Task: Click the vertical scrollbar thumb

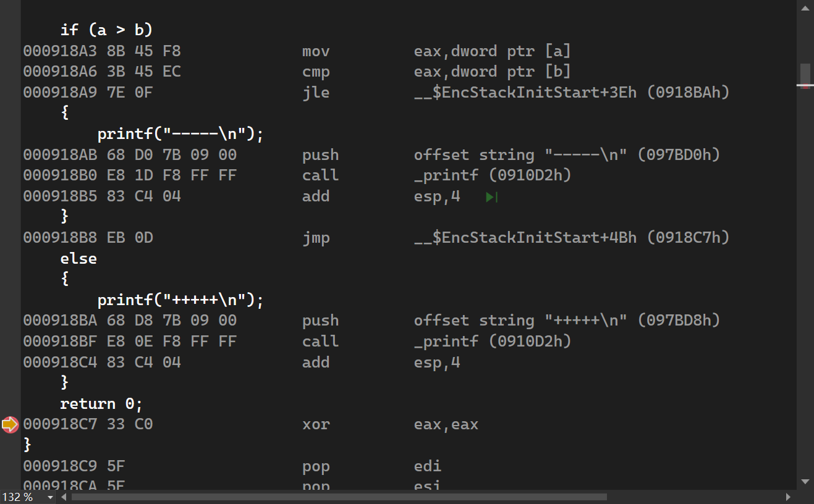Action: [805, 74]
